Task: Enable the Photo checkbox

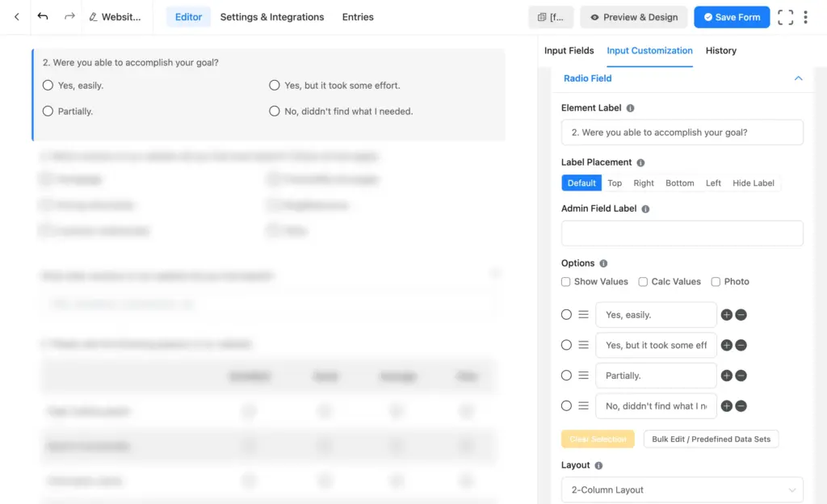Action: pyautogui.click(x=716, y=282)
